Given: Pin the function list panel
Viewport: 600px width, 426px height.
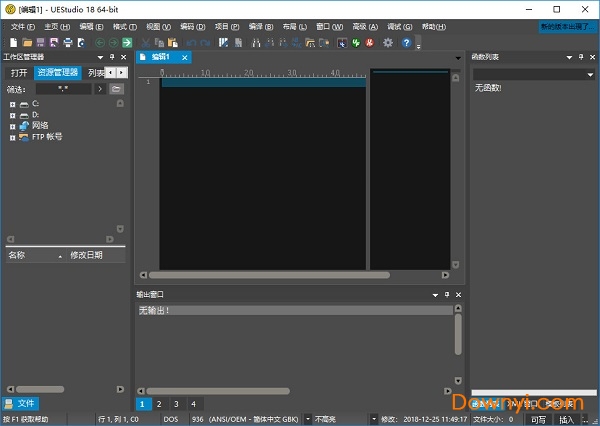Looking at the screenshot, I should 581,57.
